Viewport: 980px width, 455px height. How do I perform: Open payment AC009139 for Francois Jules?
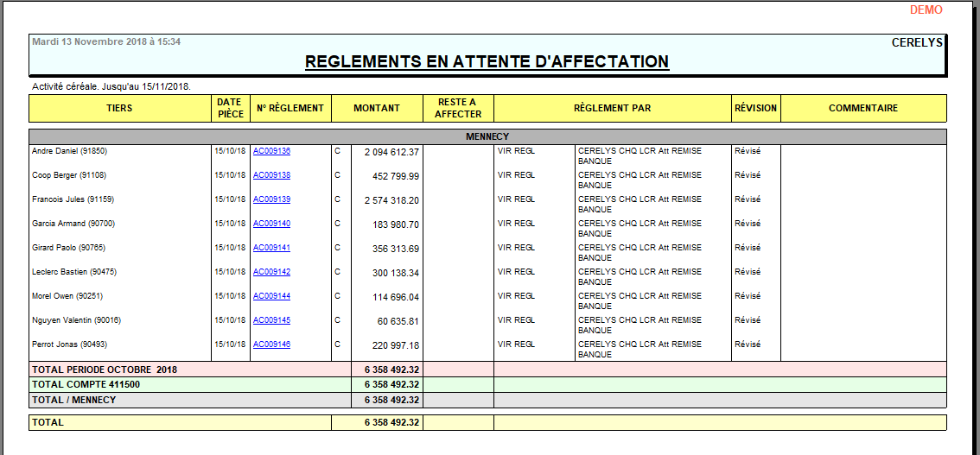271,199
